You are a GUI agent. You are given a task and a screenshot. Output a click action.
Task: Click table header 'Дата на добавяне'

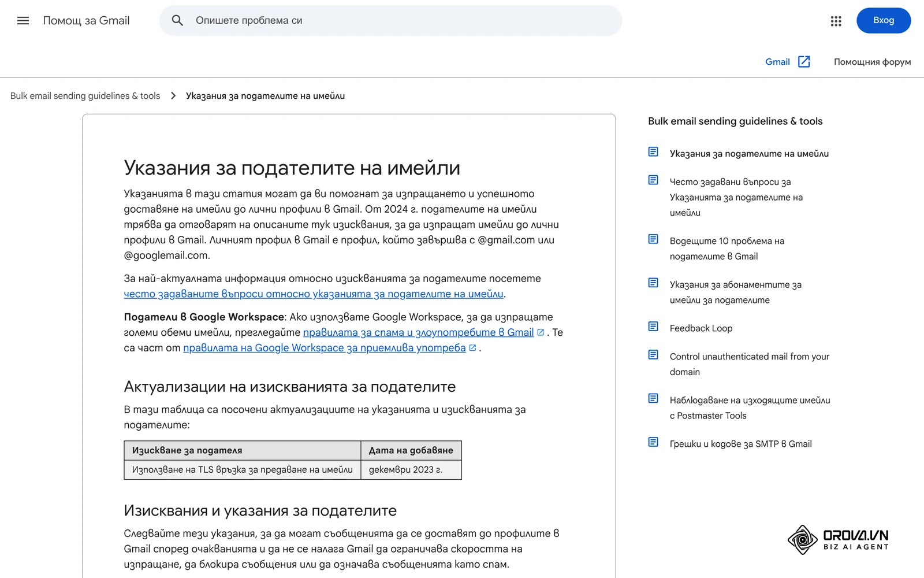411,450
